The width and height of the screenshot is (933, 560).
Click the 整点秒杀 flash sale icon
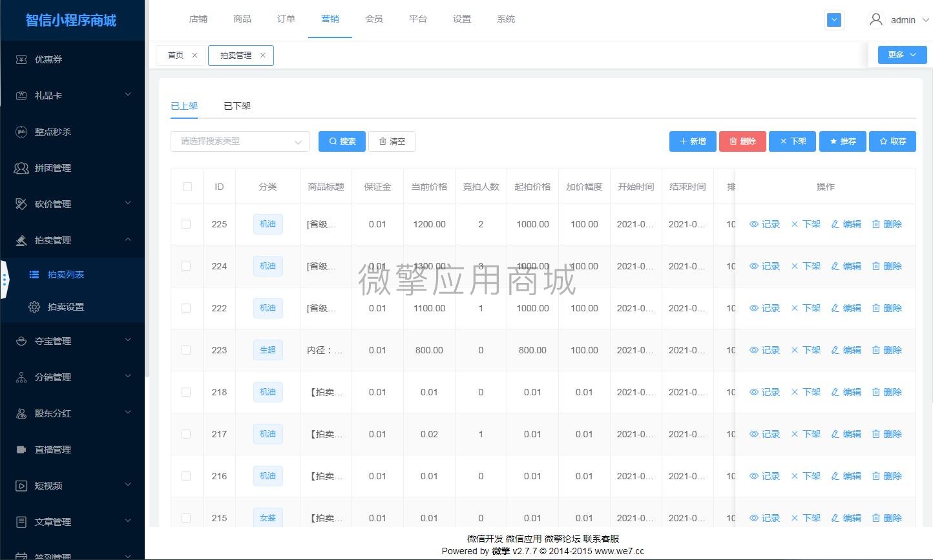(21, 132)
